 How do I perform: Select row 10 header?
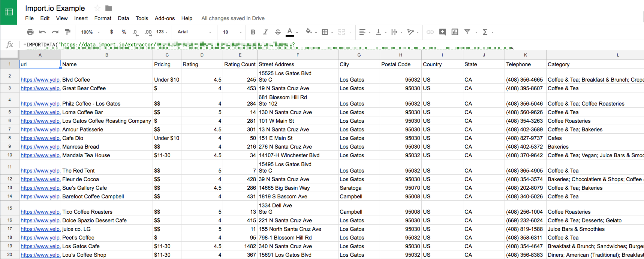(x=9, y=155)
